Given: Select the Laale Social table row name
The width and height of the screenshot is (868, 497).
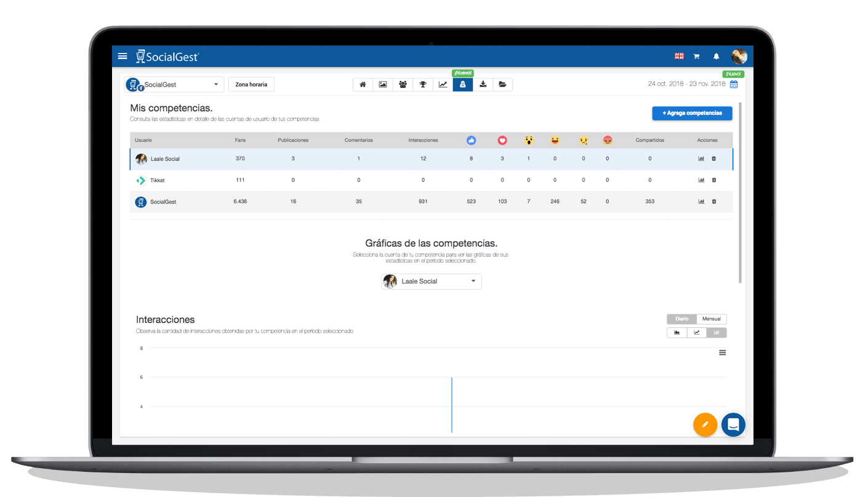Looking at the screenshot, I should [165, 159].
